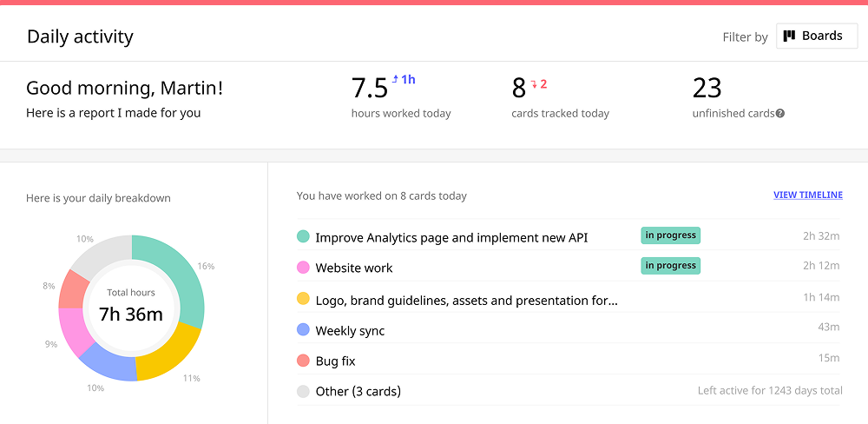Click the pink dot beside Website work
The width and height of the screenshot is (868, 424).
click(x=303, y=268)
